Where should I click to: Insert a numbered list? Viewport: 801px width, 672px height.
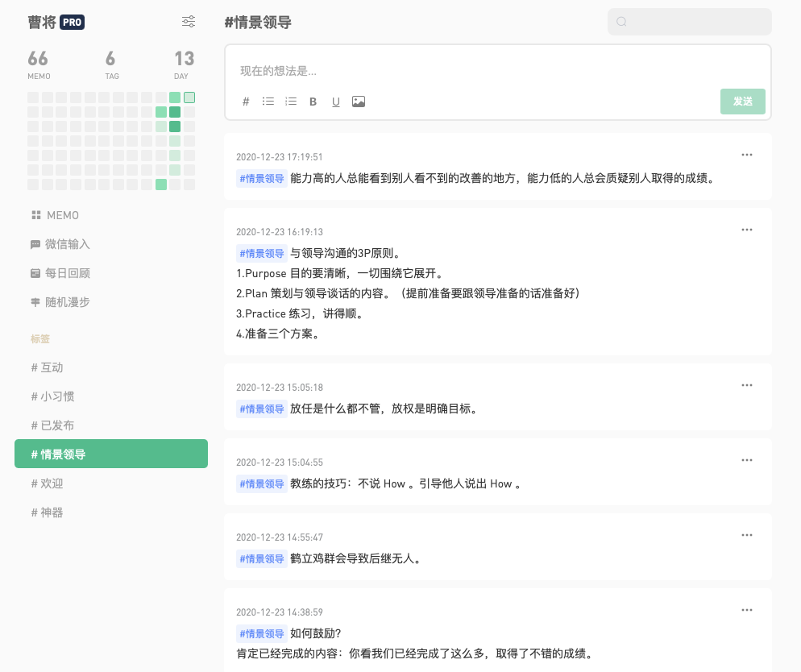(291, 102)
